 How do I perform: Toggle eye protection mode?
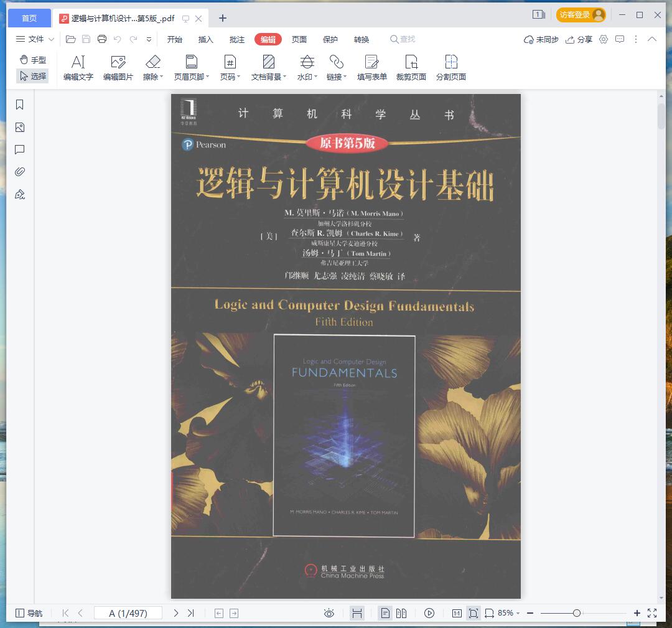click(329, 614)
